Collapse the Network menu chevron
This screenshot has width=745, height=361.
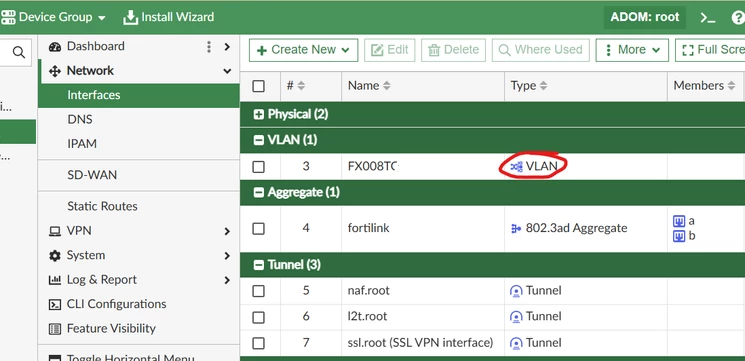click(227, 71)
